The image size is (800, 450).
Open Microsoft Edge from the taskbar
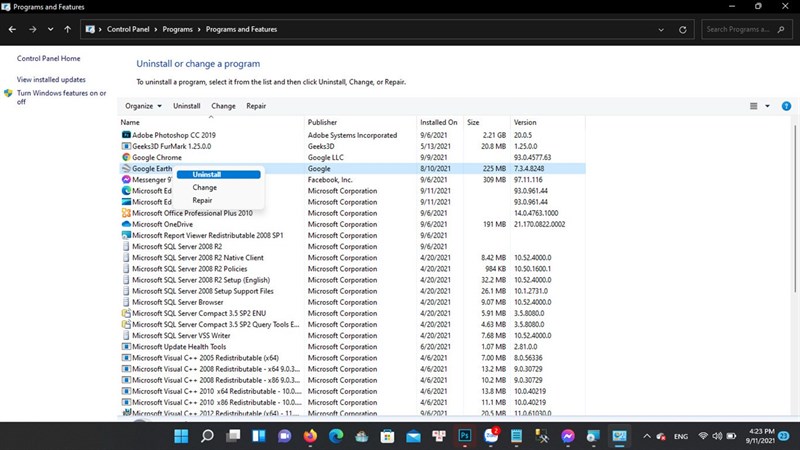pyautogui.click(x=335, y=436)
